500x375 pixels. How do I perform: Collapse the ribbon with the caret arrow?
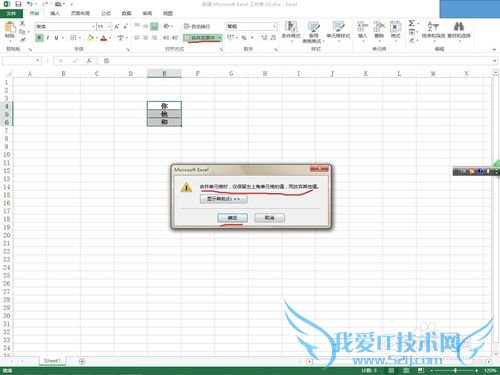pos(494,49)
